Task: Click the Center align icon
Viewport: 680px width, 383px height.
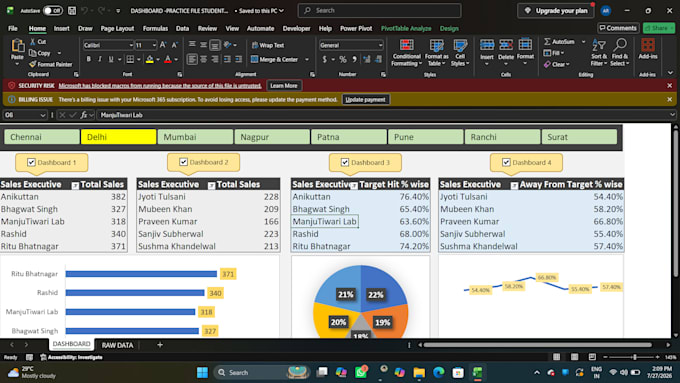Action: pyautogui.click(x=203, y=59)
